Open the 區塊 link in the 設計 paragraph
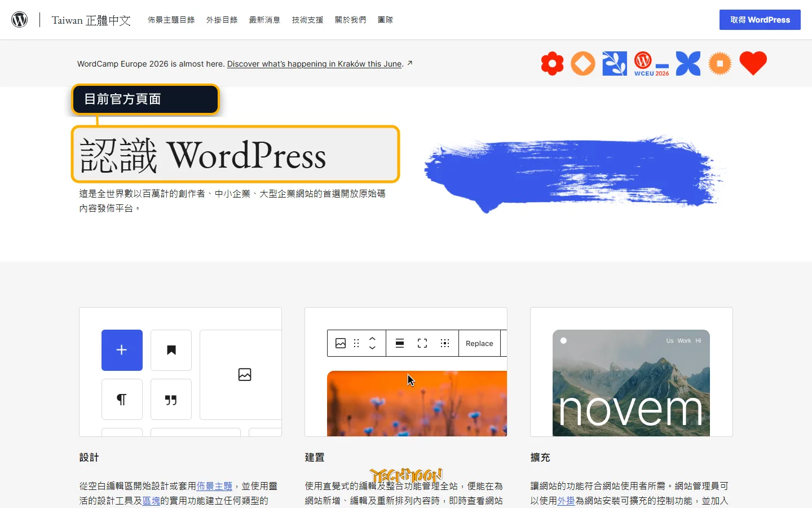This screenshot has width=812, height=508. coord(151,501)
